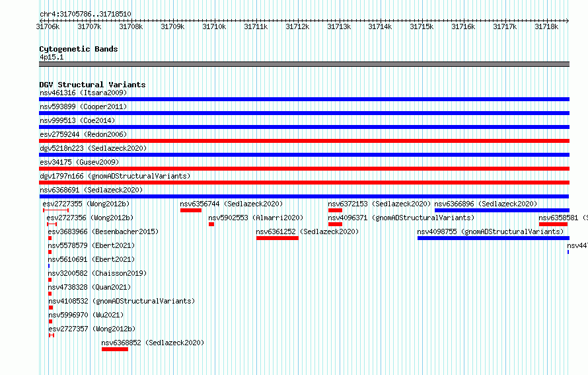The height and width of the screenshot is (375, 588).
Task: Select the red bar under nsv6361252
Action: pos(277,238)
